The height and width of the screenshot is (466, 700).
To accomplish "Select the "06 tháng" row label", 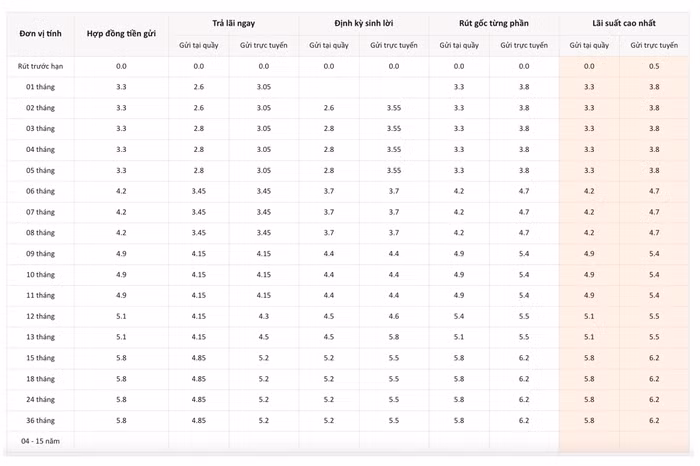I will pyautogui.click(x=40, y=191).
